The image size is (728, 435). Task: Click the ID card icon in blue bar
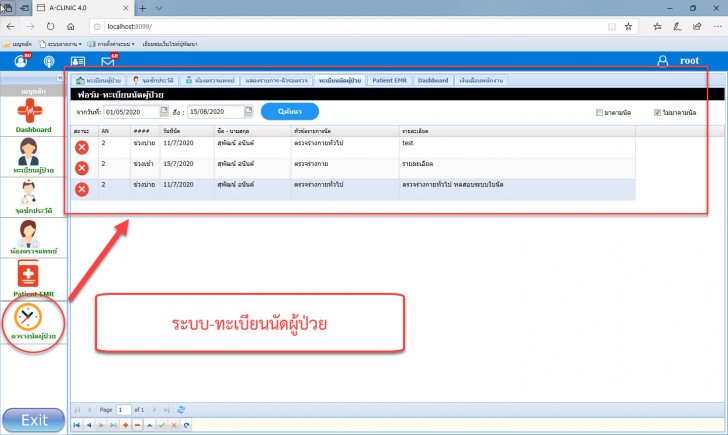[78, 61]
